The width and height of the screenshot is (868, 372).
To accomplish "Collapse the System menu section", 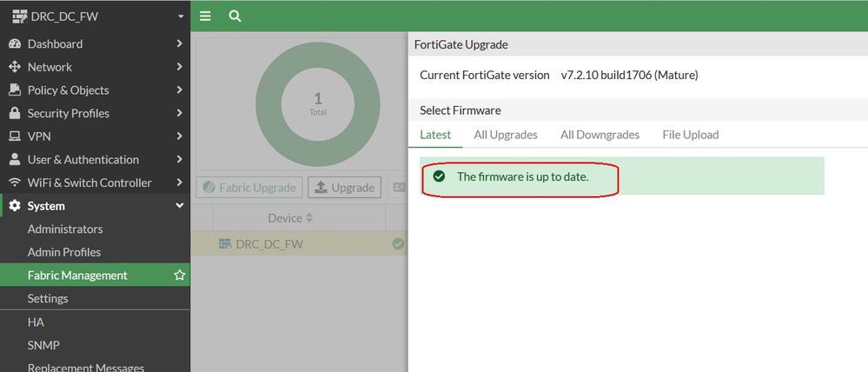I will click(179, 206).
